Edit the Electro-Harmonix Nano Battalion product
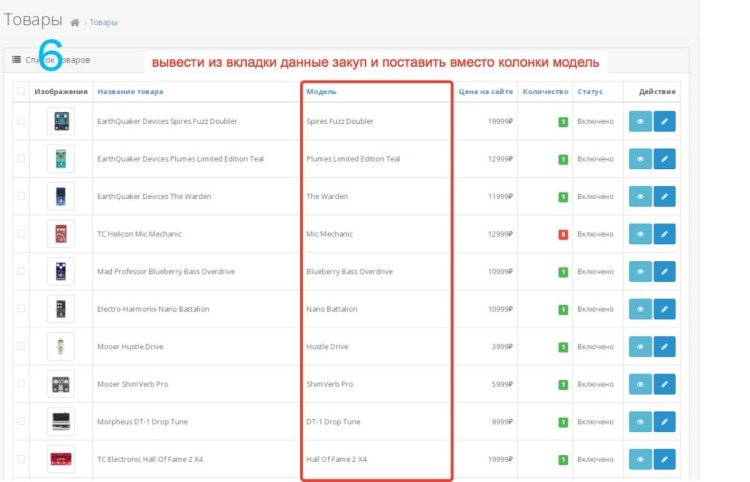Viewport: 750px width, 482px height. (664, 309)
